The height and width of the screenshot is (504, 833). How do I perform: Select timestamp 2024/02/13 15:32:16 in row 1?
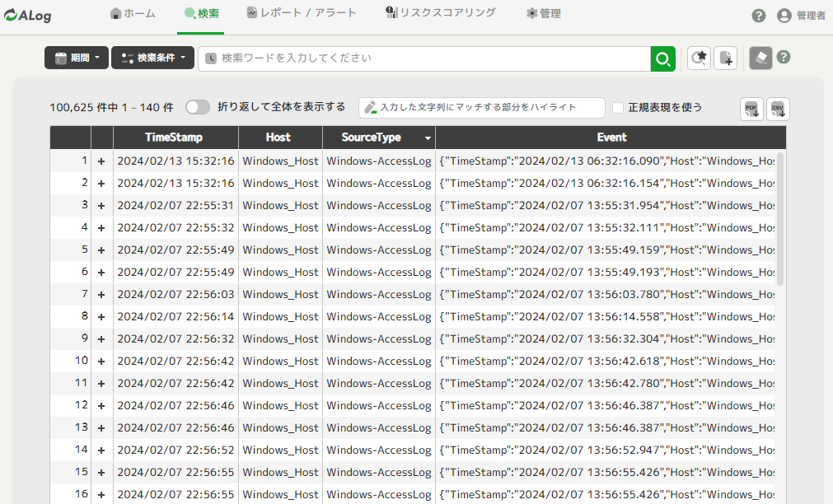click(x=175, y=161)
